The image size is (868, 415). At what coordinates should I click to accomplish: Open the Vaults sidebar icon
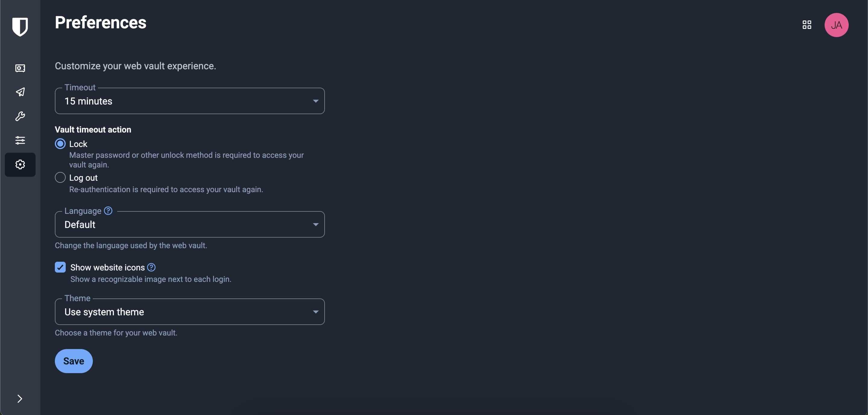[x=20, y=68]
